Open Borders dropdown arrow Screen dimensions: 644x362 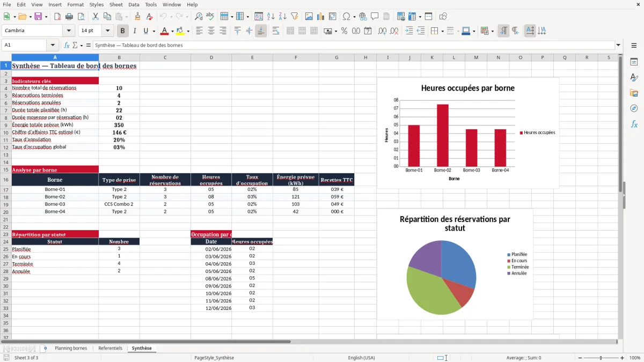click(442, 31)
